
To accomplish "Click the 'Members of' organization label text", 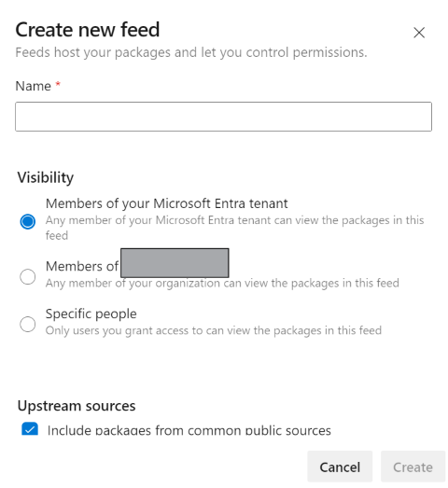I will (82, 266).
